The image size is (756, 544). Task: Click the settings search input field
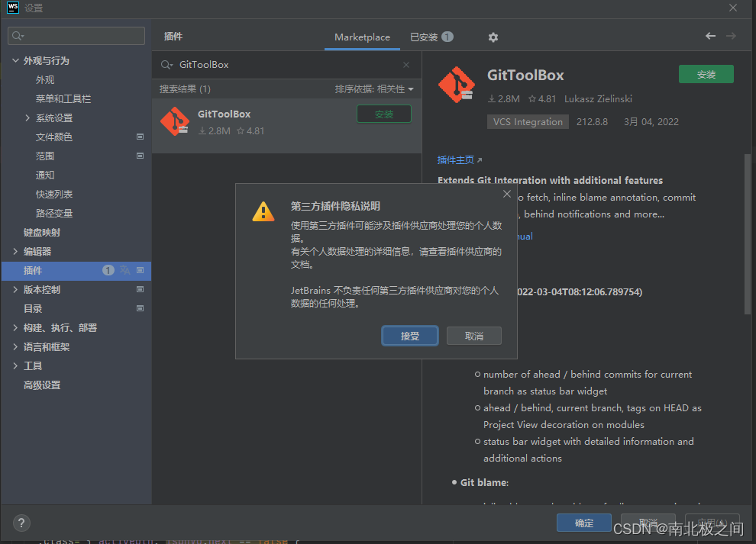[76, 36]
